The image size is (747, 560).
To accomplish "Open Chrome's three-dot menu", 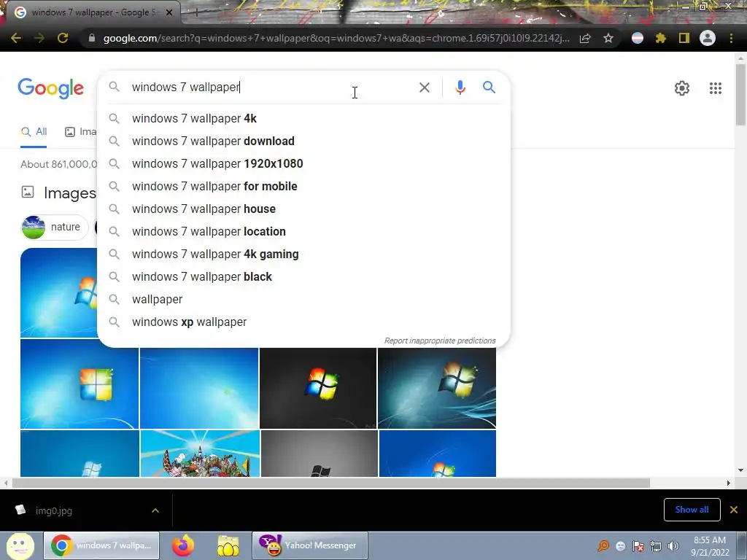I will pos(731,38).
